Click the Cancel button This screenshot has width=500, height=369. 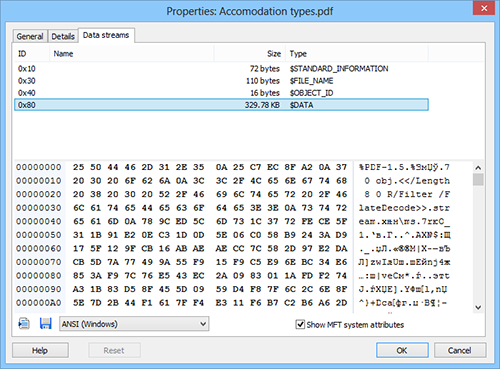460,350
